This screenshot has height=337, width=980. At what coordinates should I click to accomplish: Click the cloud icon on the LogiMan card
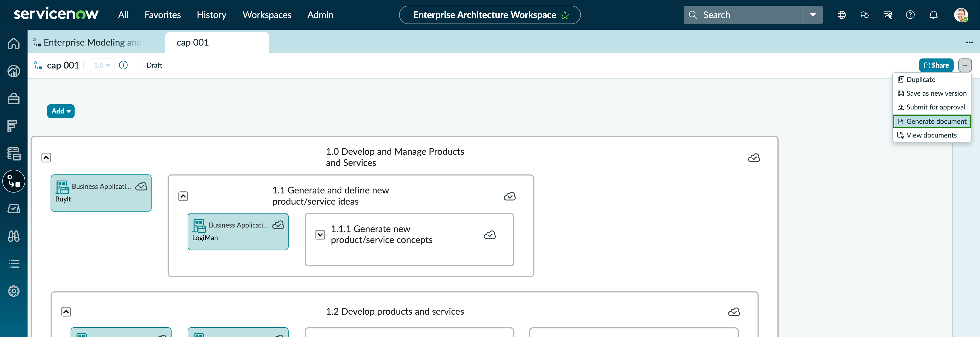(278, 225)
